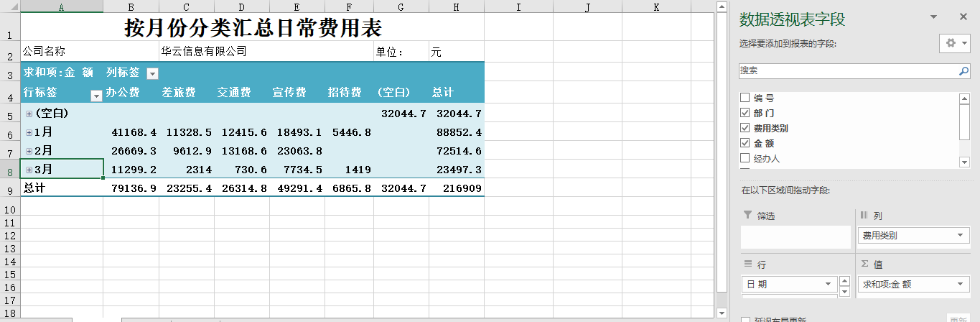Enable the 编号 field checkbox
Image resolution: width=980 pixels, height=322 pixels.
(x=745, y=98)
